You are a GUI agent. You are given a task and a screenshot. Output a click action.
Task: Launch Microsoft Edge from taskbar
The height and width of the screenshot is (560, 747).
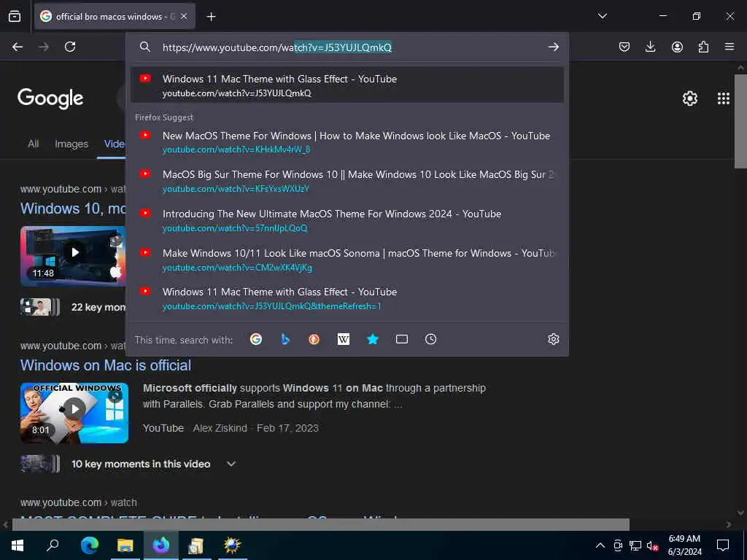point(89,545)
